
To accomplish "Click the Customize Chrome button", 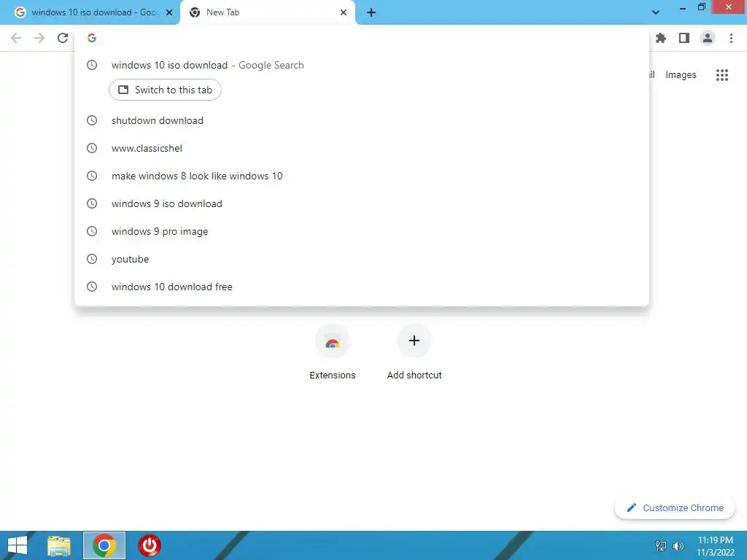I will coord(675,507).
